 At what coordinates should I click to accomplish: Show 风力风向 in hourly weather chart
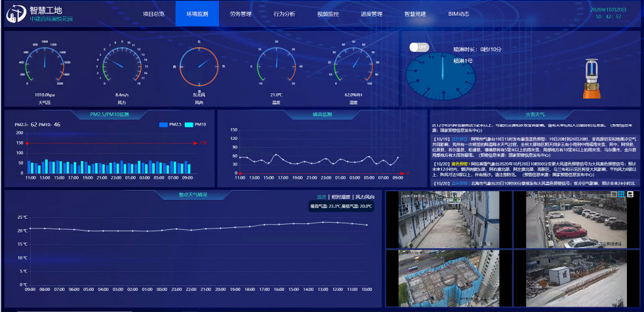click(365, 196)
